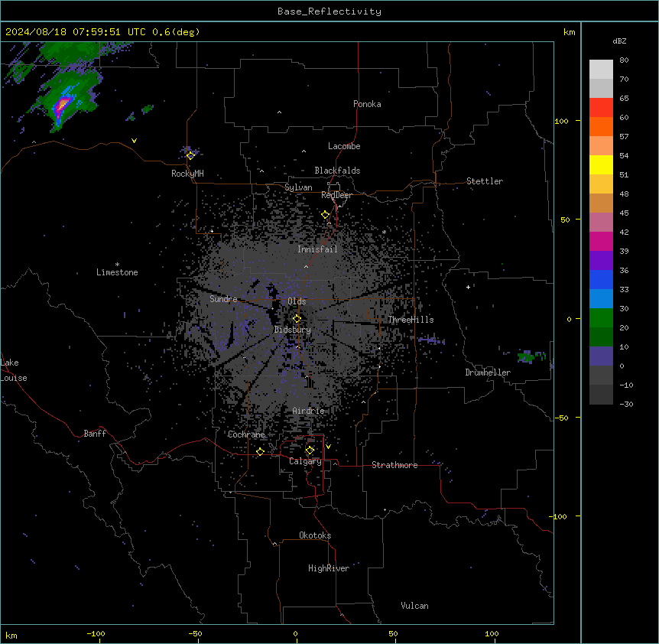Click the Lacombe city label
The height and width of the screenshot is (644, 659).
point(344,146)
